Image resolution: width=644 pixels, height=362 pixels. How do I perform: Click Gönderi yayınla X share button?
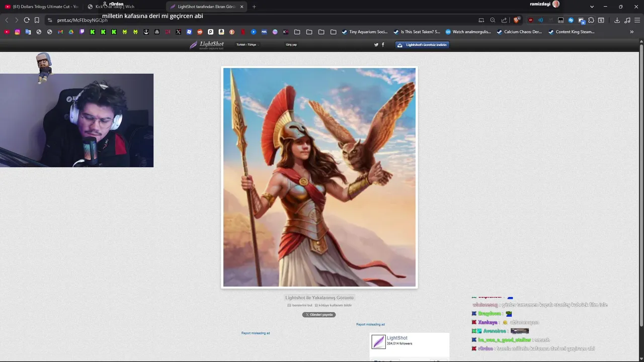(x=319, y=315)
